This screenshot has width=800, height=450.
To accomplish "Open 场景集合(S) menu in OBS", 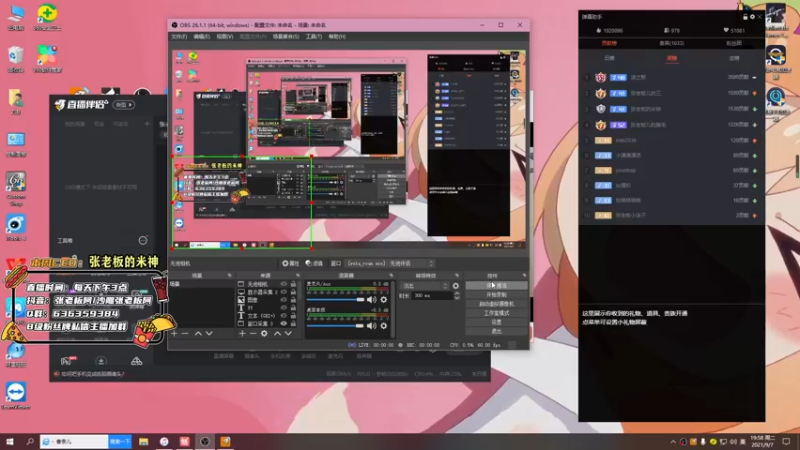I will (x=286, y=37).
